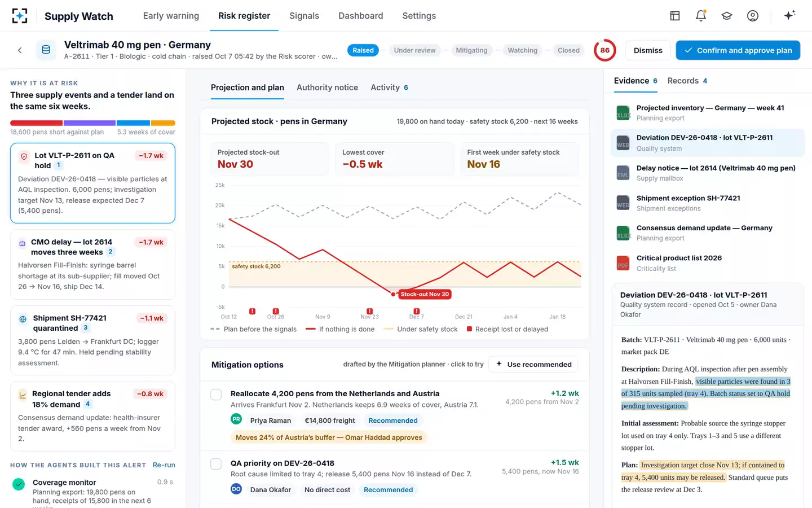Open the layout panel icon in header
The height and width of the screenshot is (508, 812).
pyautogui.click(x=675, y=16)
